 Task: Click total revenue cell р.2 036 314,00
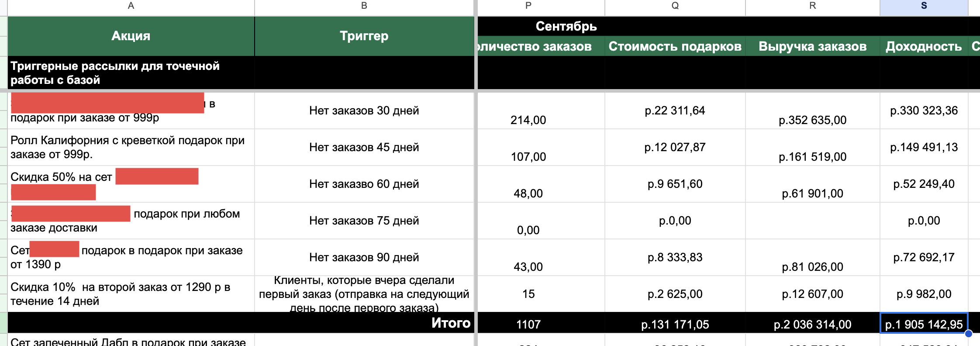tap(813, 324)
